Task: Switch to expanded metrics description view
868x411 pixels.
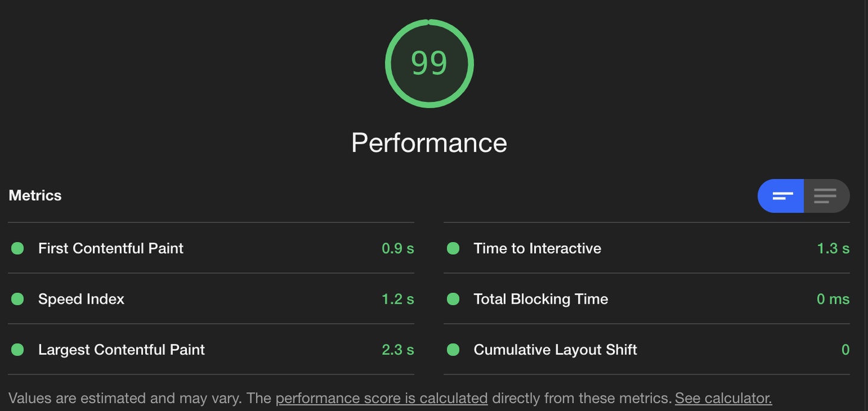Action: (x=826, y=196)
